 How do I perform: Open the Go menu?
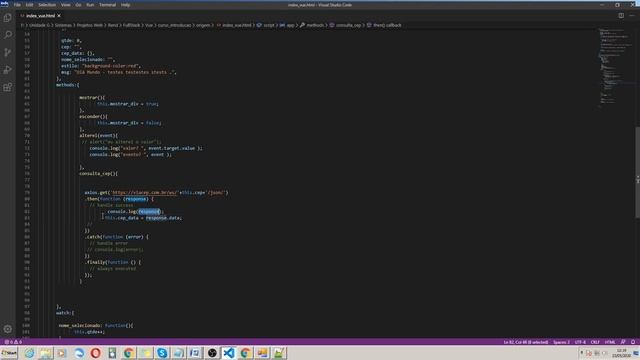pos(78,5)
